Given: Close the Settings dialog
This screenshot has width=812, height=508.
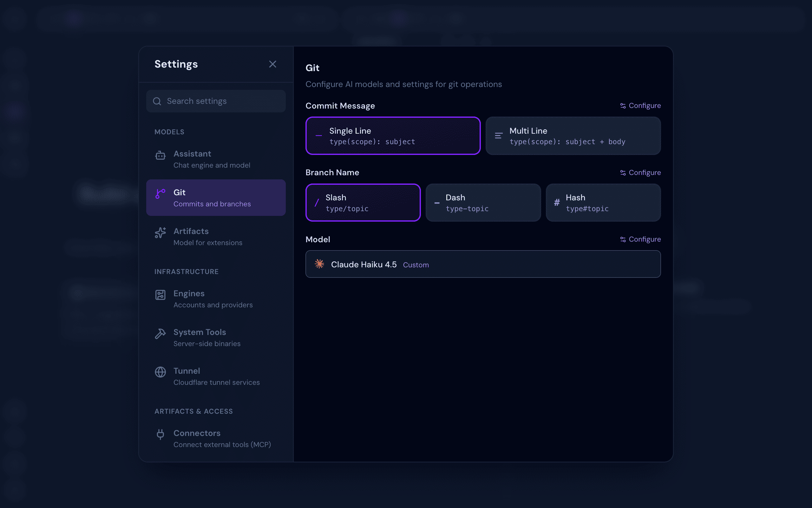Looking at the screenshot, I should [272, 64].
